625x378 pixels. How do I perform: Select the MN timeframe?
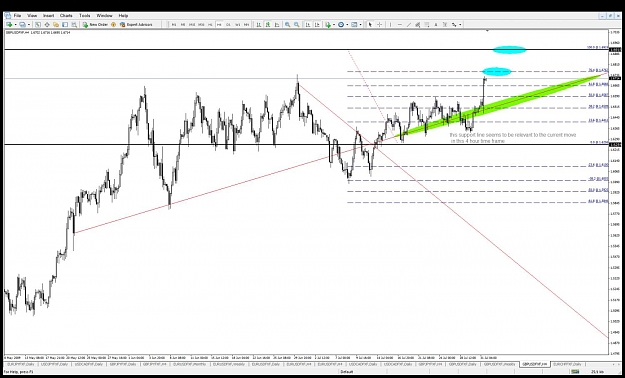tap(247, 25)
